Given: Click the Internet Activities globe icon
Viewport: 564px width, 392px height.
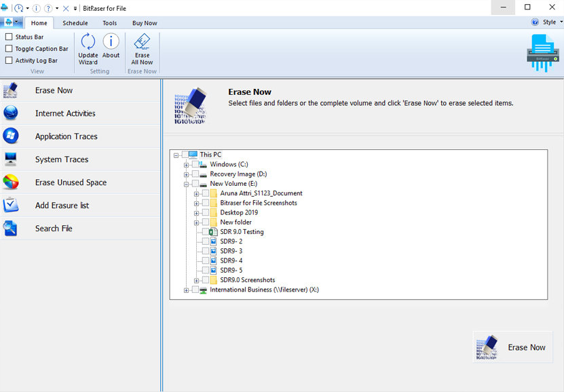Looking at the screenshot, I should 10,113.
